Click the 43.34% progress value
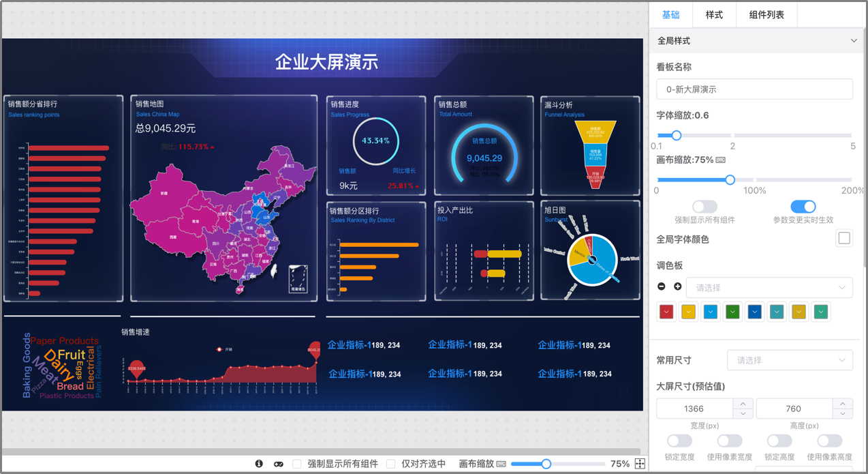 [375, 140]
